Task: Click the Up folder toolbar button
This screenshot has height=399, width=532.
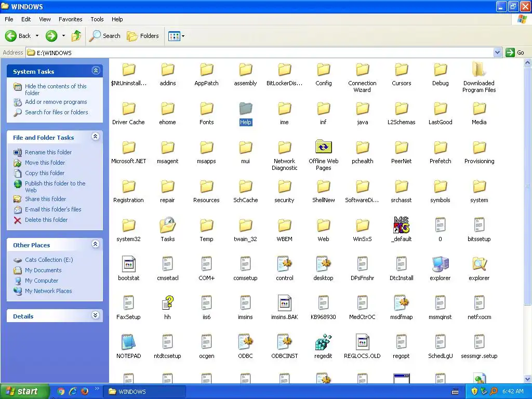Action: (76, 36)
